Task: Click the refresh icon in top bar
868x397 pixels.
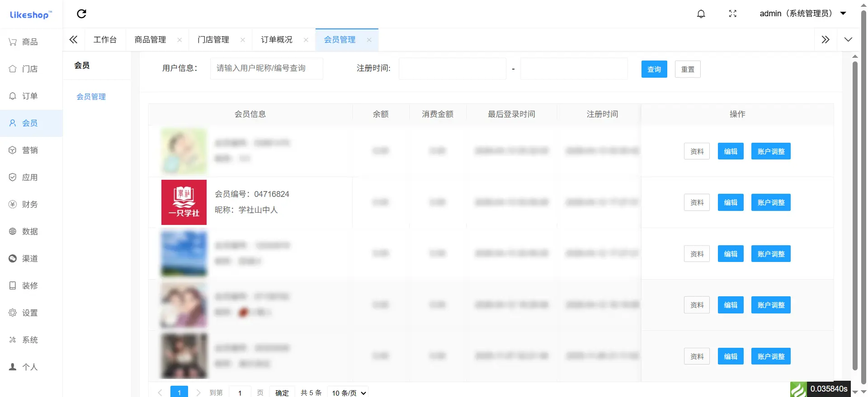Action: [82, 14]
